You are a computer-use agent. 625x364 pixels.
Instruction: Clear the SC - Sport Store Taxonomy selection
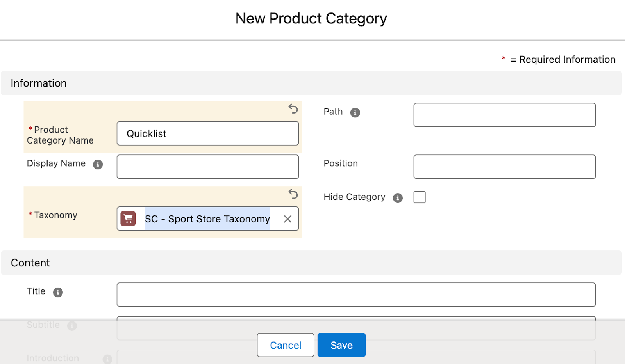pyautogui.click(x=287, y=219)
